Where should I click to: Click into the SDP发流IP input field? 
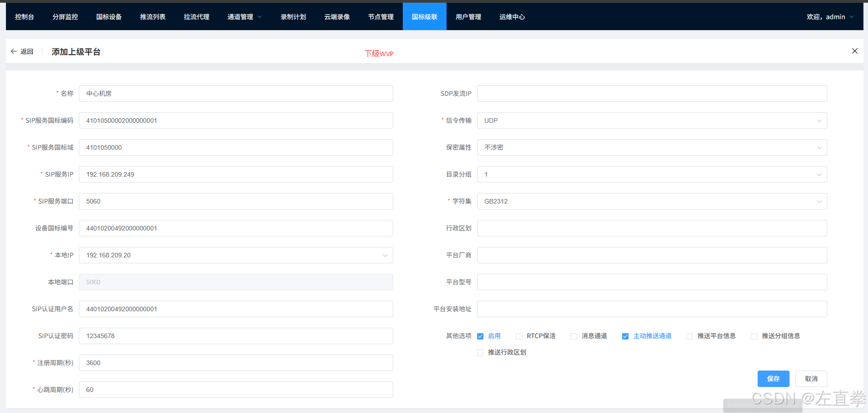point(651,94)
